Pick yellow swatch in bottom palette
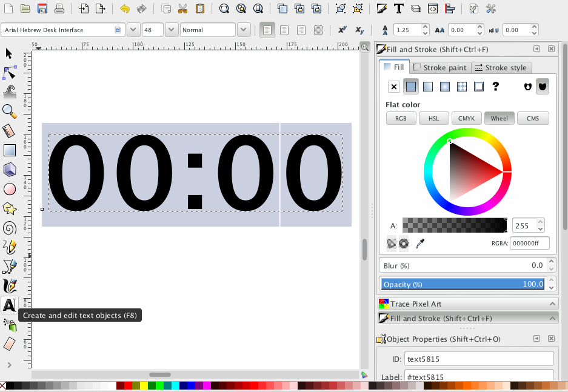Image resolution: width=568 pixels, height=392 pixels. click(x=144, y=386)
